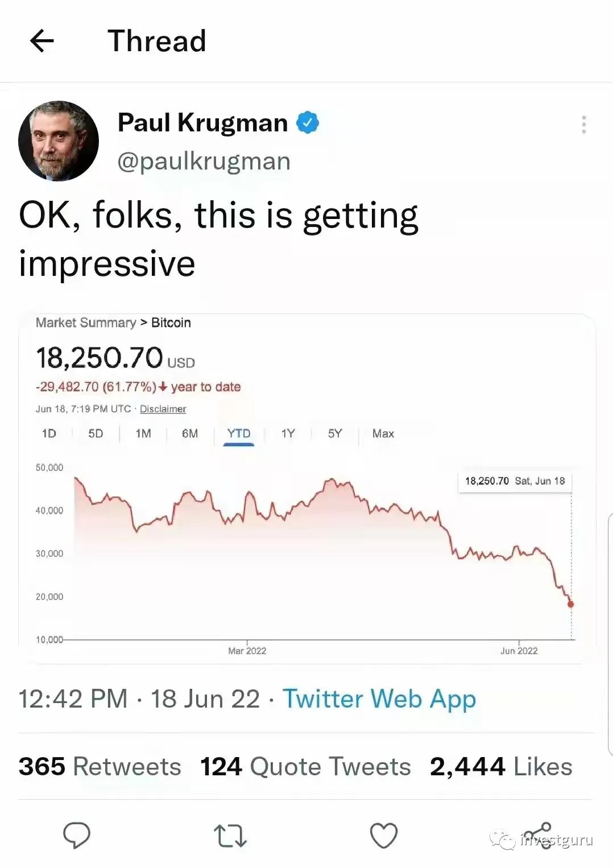Tap the share icon
The height and width of the screenshot is (868, 613).
click(539, 835)
